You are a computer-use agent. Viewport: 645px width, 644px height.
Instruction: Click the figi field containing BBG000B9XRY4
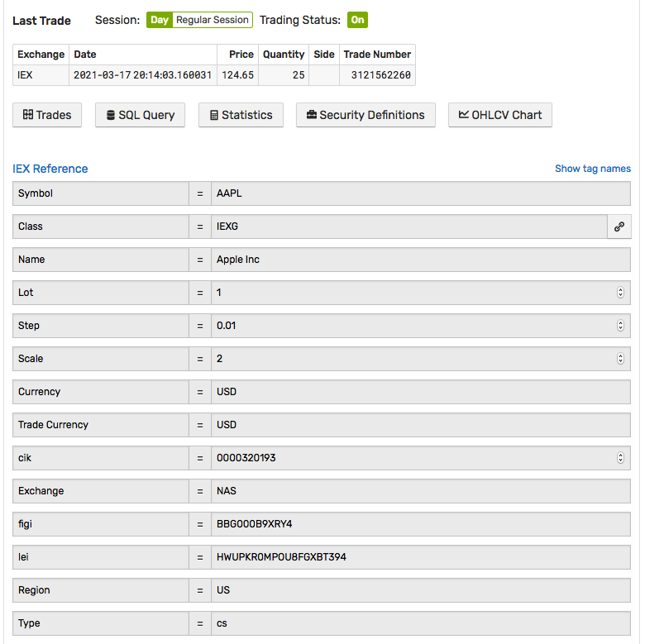point(421,524)
